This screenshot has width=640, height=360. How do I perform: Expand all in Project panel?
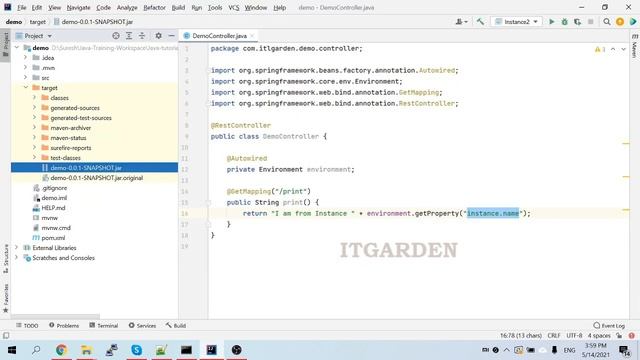pyautogui.click(x=129, y=36)
